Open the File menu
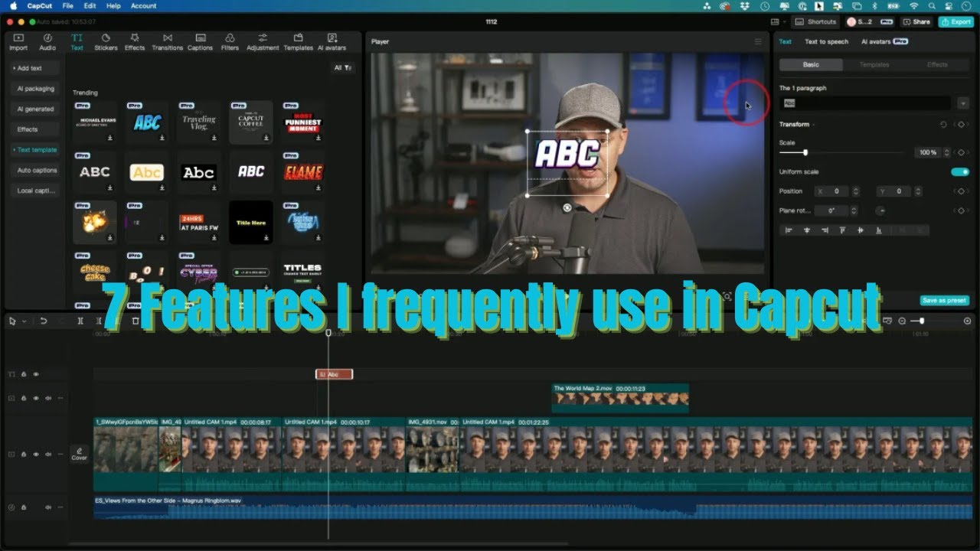The width and height of the screenshot is (980, 551). point(68,5)
